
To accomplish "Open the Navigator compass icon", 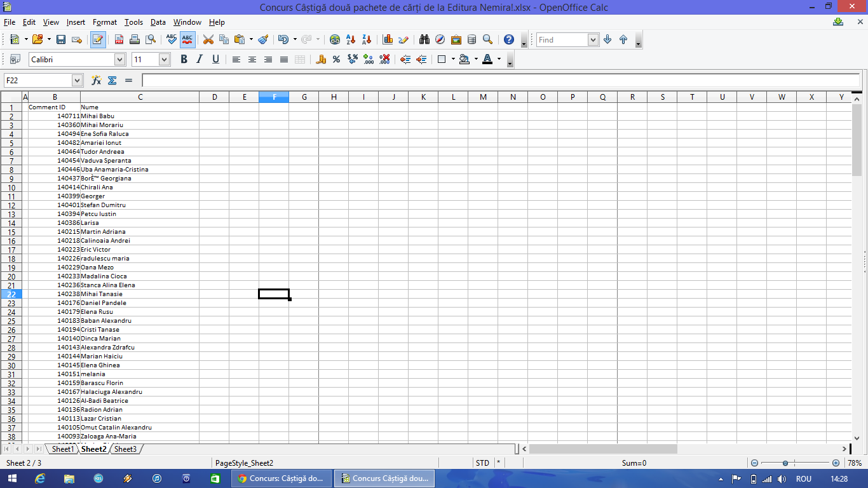I will tap(440, 39).
